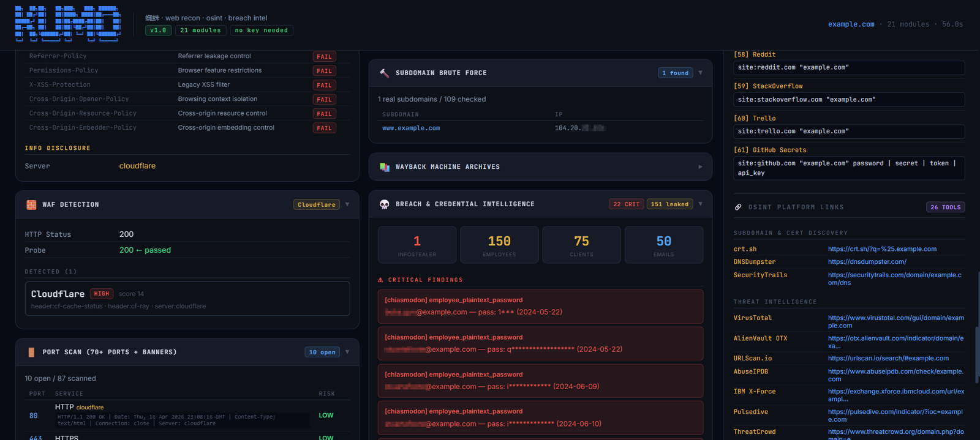Click the Trello dork query box
This screenshot has height=440, width=980.
849,132
